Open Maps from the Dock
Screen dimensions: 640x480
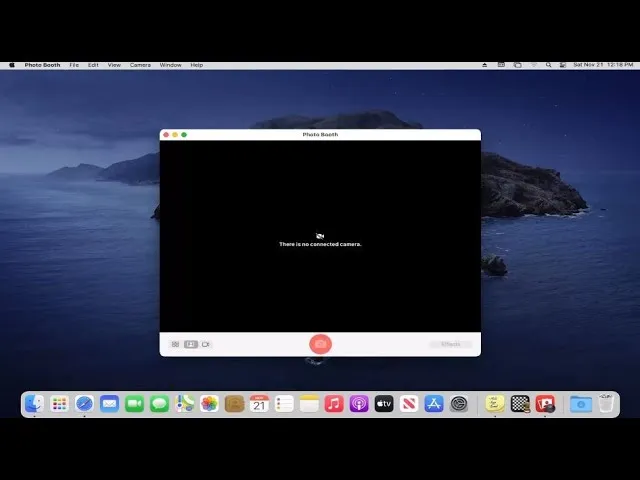(184, 404)
